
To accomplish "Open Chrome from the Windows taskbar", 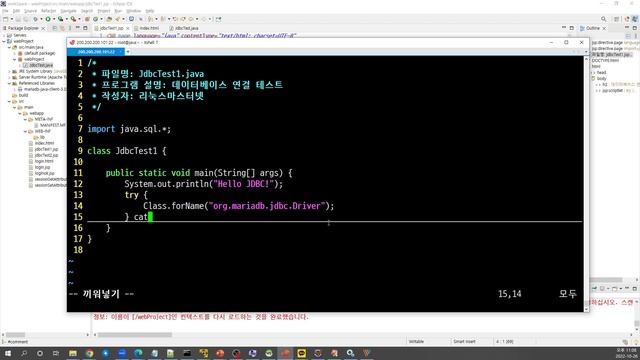I will coord(89,353).
